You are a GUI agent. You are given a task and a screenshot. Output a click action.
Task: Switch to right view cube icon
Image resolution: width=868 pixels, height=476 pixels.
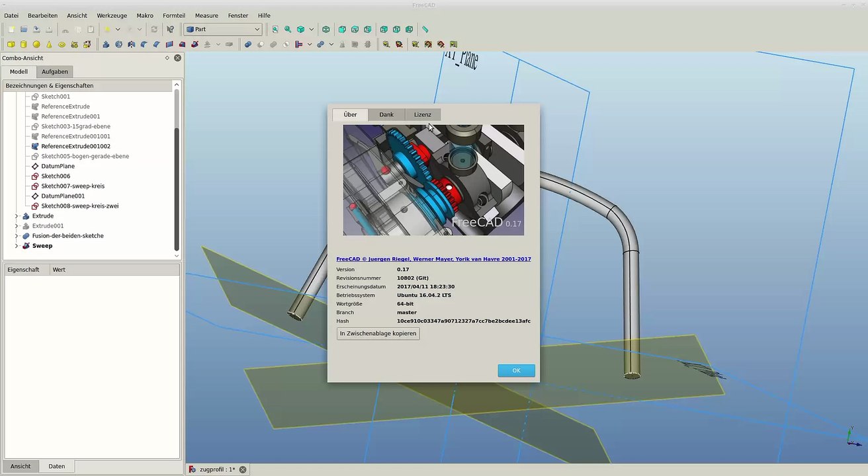click(x=367, y=29)
